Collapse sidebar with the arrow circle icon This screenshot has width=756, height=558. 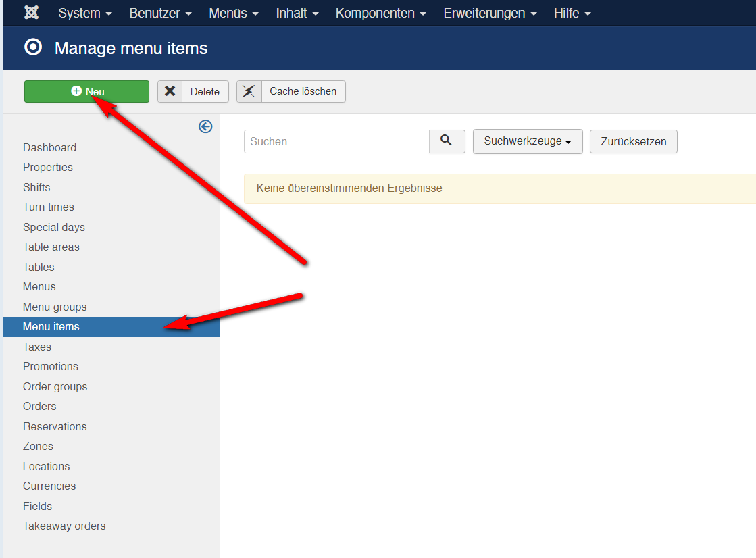point(205,126)
